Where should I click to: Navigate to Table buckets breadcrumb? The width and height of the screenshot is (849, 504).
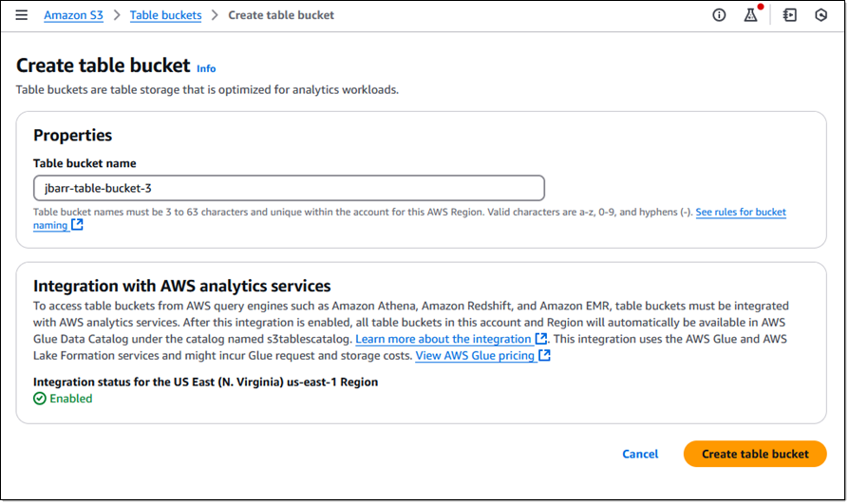[x=165, y=15]
